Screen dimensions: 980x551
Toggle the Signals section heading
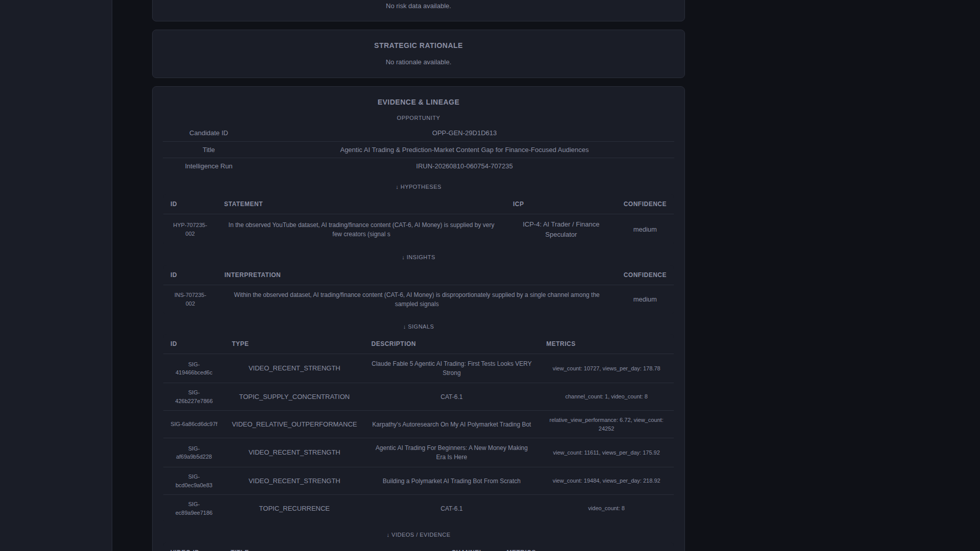coord(418,327)
